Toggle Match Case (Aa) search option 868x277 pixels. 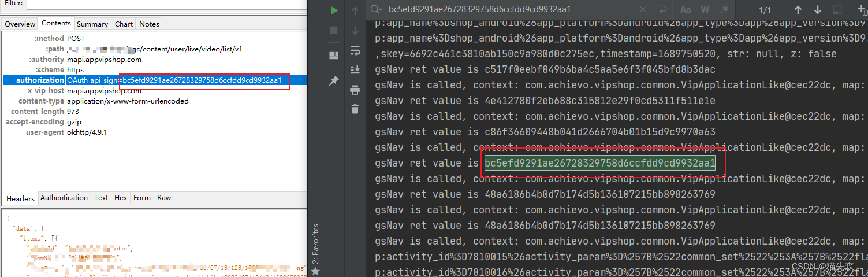coord(686,9)
